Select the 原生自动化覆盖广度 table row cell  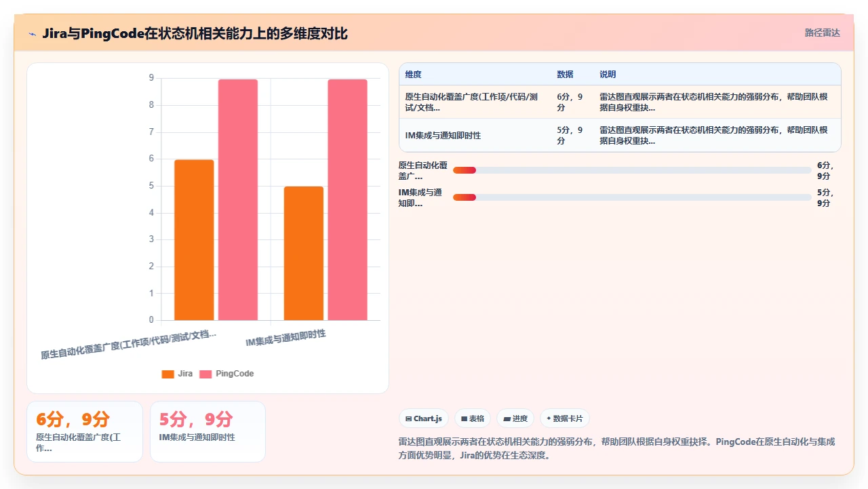point(475,102)
